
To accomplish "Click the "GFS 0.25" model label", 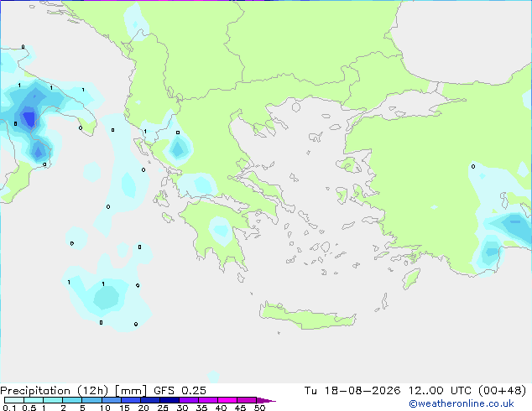I will [180, 391].
